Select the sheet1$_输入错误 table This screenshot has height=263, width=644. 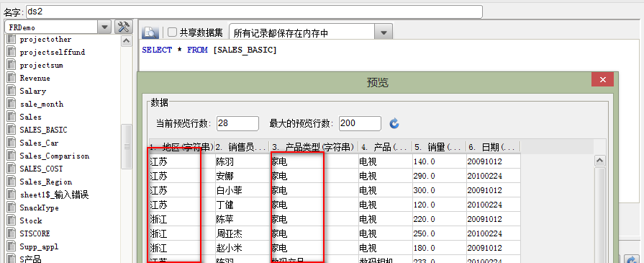click(x=54, y=195)
